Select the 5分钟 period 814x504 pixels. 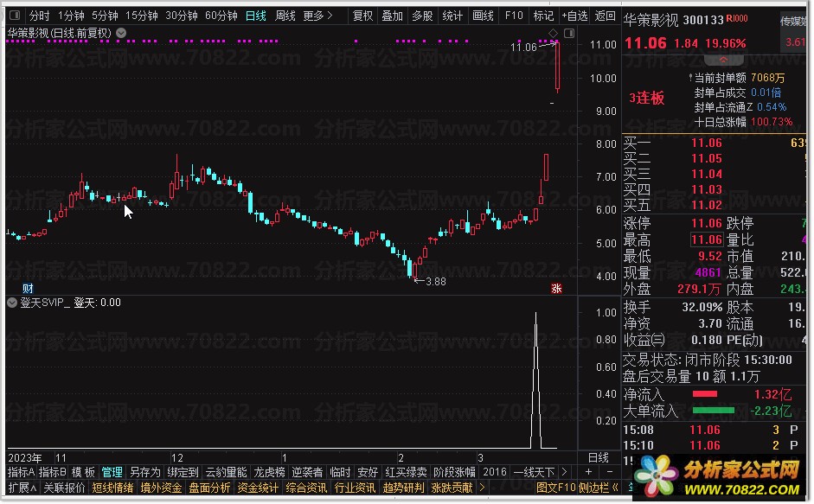pyautogui.click(x=105, y=16)
